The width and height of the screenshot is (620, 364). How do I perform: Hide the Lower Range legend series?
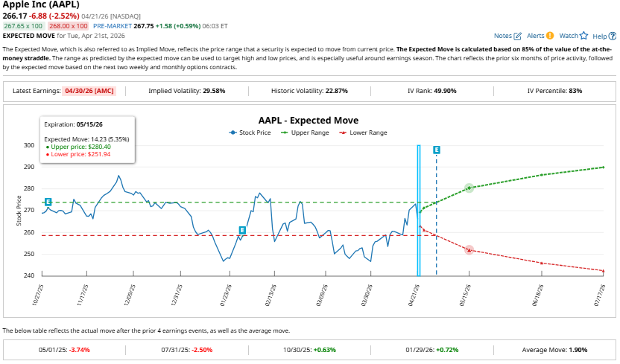pos(363,132)
